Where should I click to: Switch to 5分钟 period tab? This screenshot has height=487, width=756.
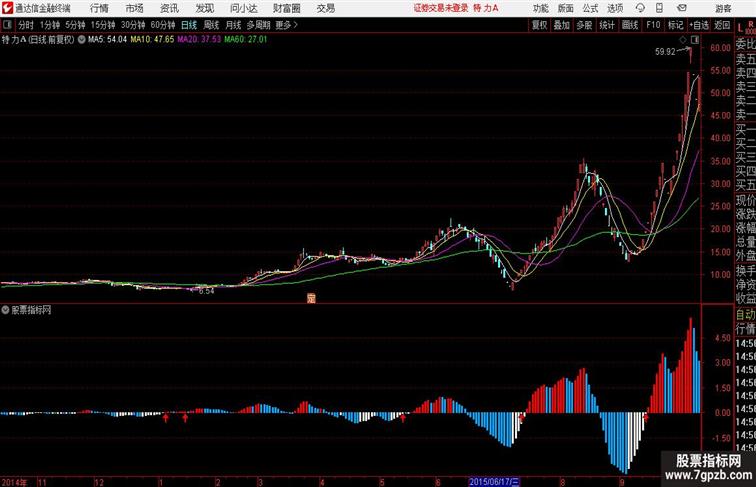pos(75,25)
